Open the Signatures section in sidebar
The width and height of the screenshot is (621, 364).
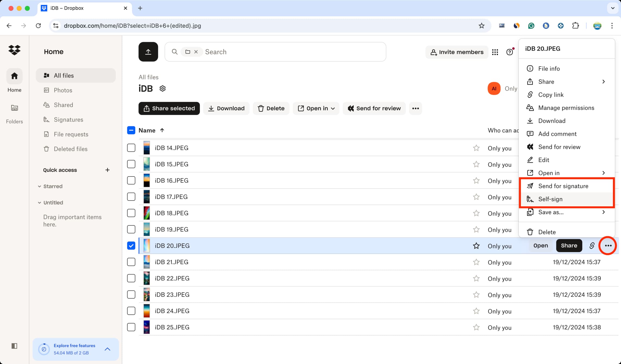pyautogui.click(x=68, y=119)
